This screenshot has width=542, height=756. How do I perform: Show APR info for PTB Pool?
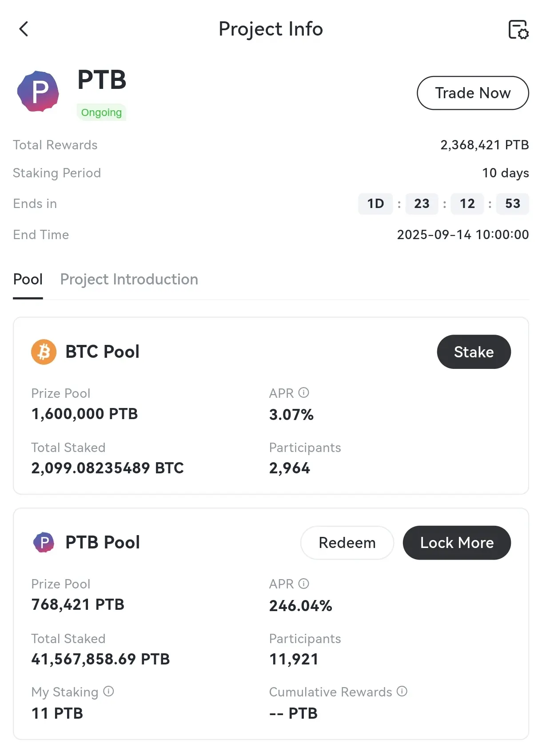pyautogui.click(x=304, y=584)
